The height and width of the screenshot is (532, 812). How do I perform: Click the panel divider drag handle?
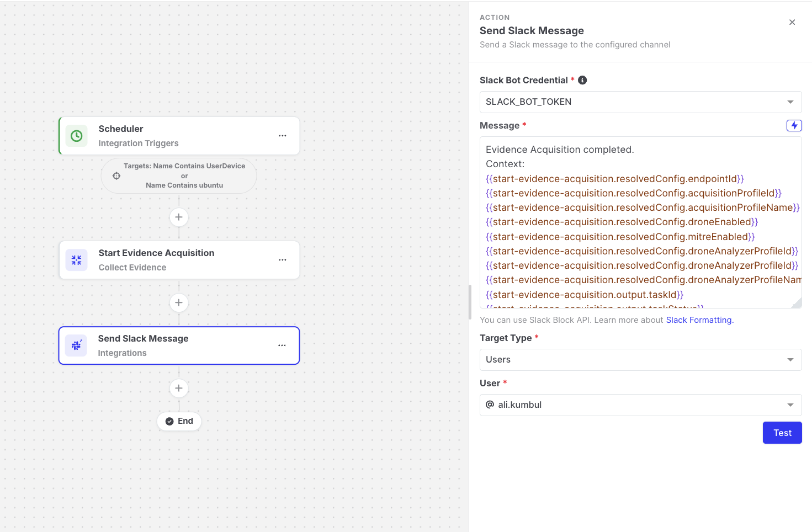(x=470, y=302)
